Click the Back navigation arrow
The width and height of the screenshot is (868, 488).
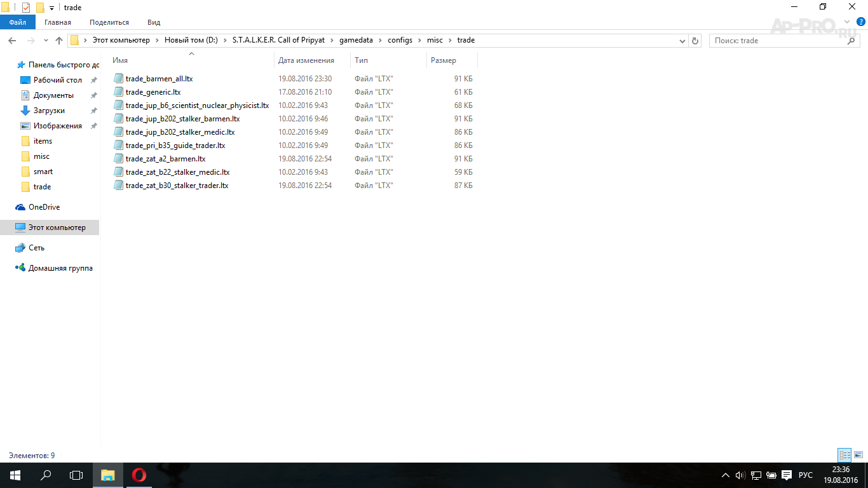pos(12,40)
